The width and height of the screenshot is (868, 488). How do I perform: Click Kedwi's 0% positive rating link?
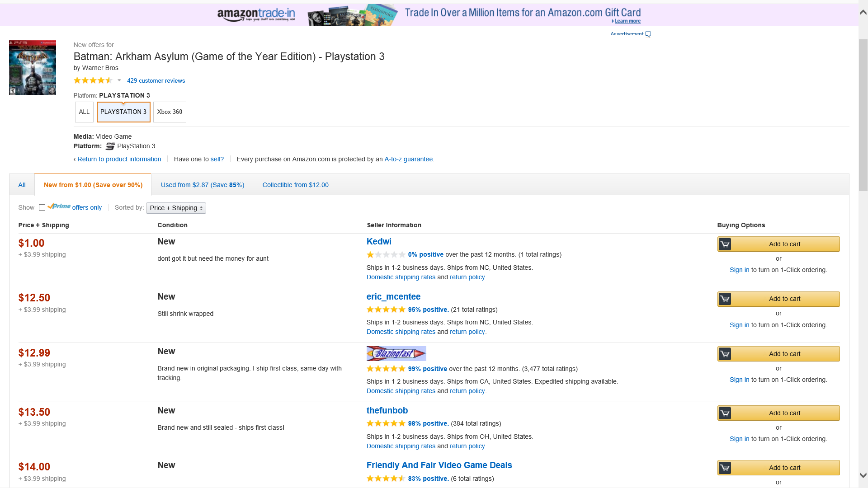coord(426,254)
